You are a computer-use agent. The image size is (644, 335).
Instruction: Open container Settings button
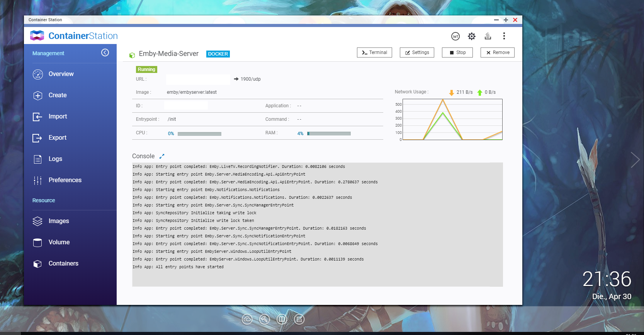point(417,52)
